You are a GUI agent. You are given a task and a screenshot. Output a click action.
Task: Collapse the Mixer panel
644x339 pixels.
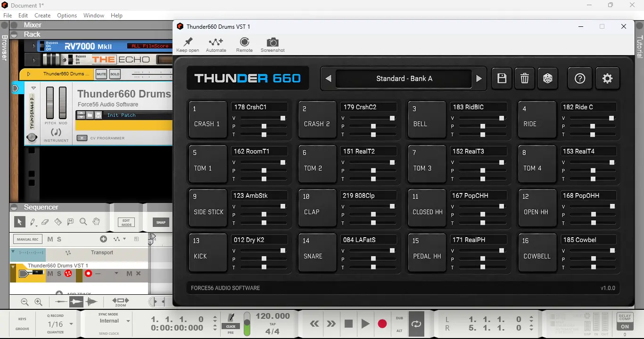point(14,25)
